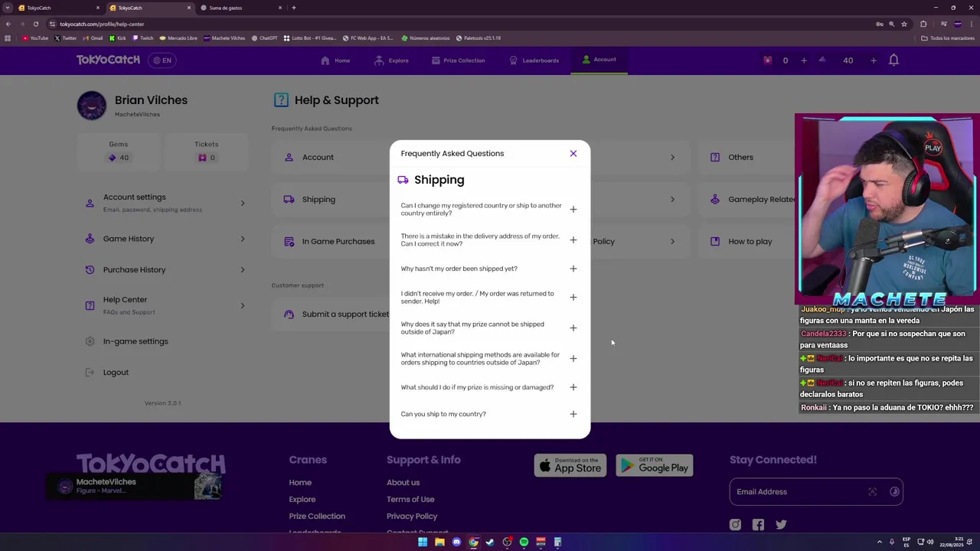The image size is (980, 551).
Task: Open the Explore tab
Action: coord(390,60)
